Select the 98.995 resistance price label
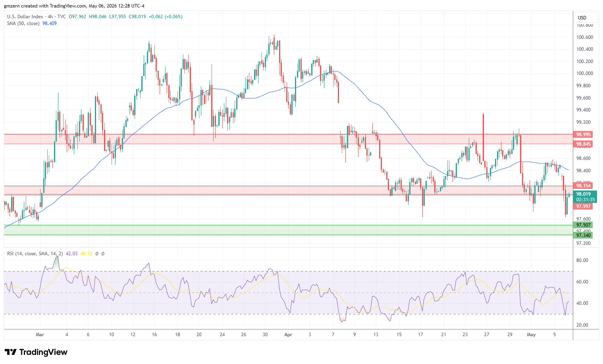This screenshot has height=364, width=603. point(584,135)
